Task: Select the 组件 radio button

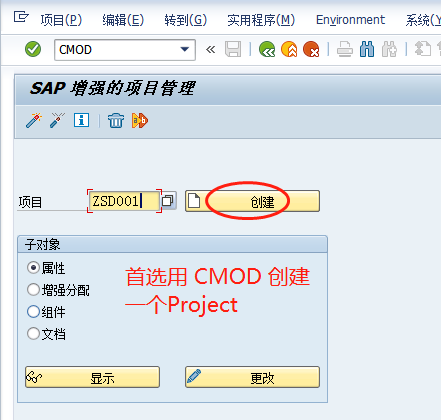Action: 33,312
